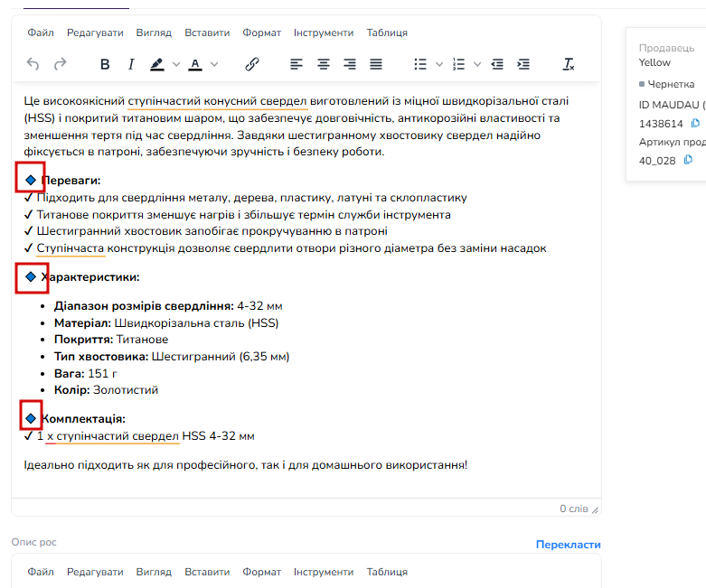706x588 pixels.
Task: Click the 'Покриття: Титанове' list item
Action: pos(111,340)
